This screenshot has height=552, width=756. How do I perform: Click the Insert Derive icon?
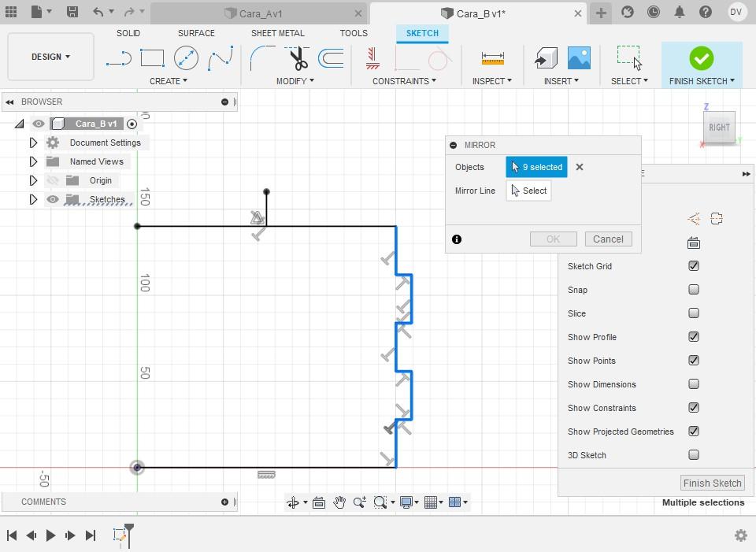[x=547, y=58]
